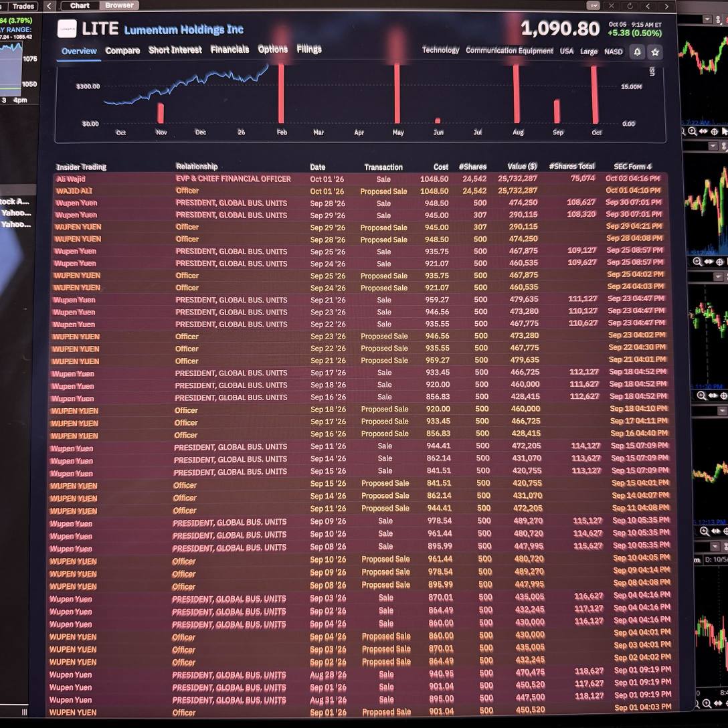The image size is (728, 728).
Task: Reload the browser panel with the refresh icon
Action: 630,6
